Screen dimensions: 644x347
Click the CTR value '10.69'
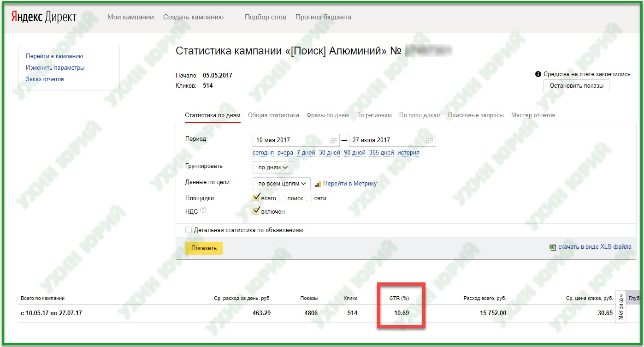click(x=402, y=313)
